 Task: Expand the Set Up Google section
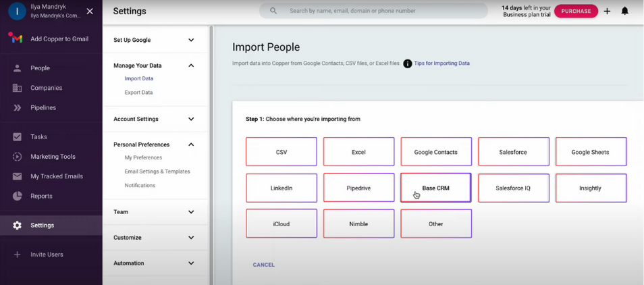191,40
